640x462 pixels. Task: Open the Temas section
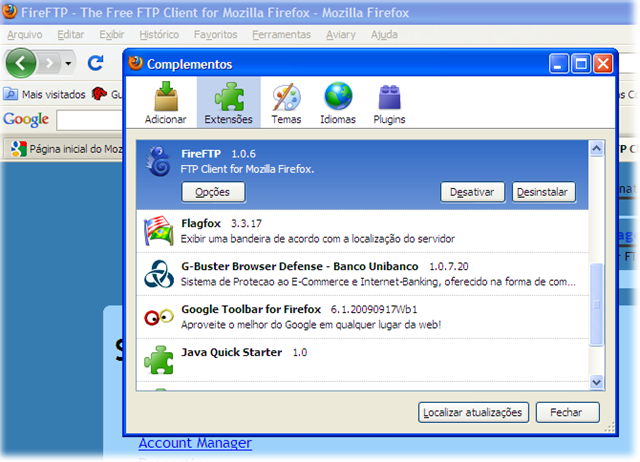(286, 103)
